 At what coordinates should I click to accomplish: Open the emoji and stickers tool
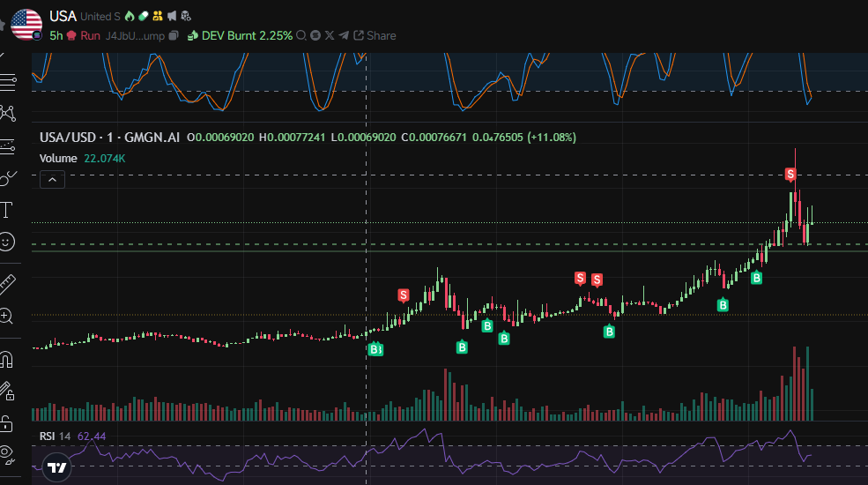[7, 242]
